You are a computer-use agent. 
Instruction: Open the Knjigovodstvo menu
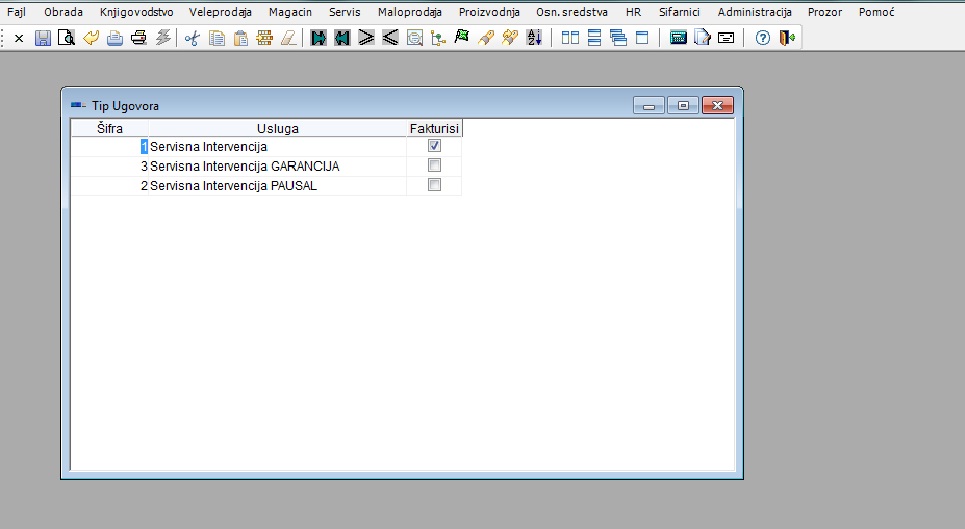pos(136,12)
